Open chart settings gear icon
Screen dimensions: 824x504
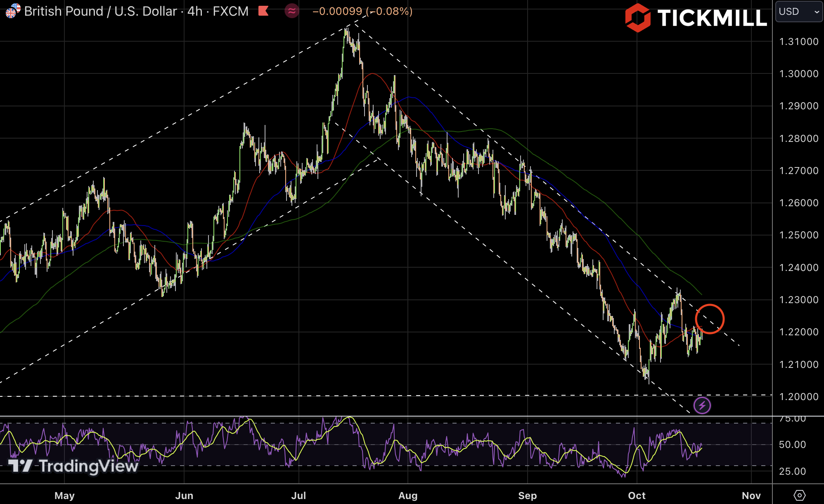pyautogui.click(x=799, y=495)
